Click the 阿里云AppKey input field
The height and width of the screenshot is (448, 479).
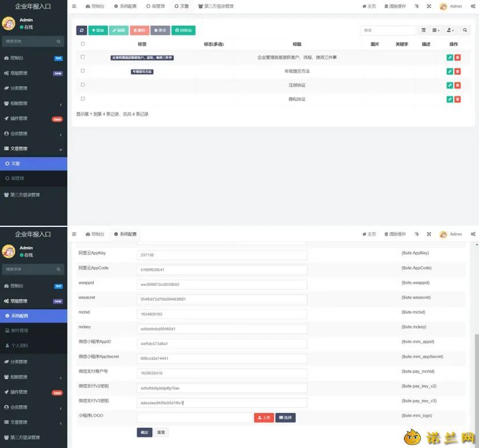(x=222, y=255)
